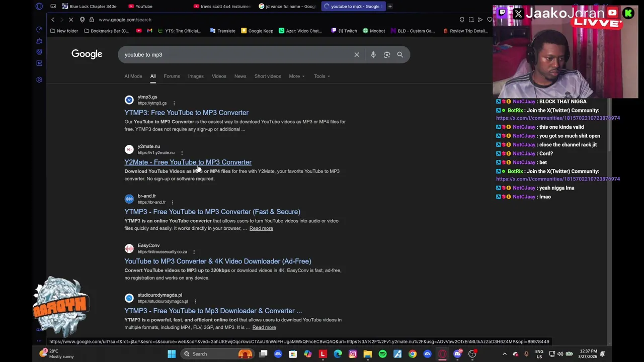Expand the Tools dropdown
Screen dimensions: 644x362
tap(322, 76)
